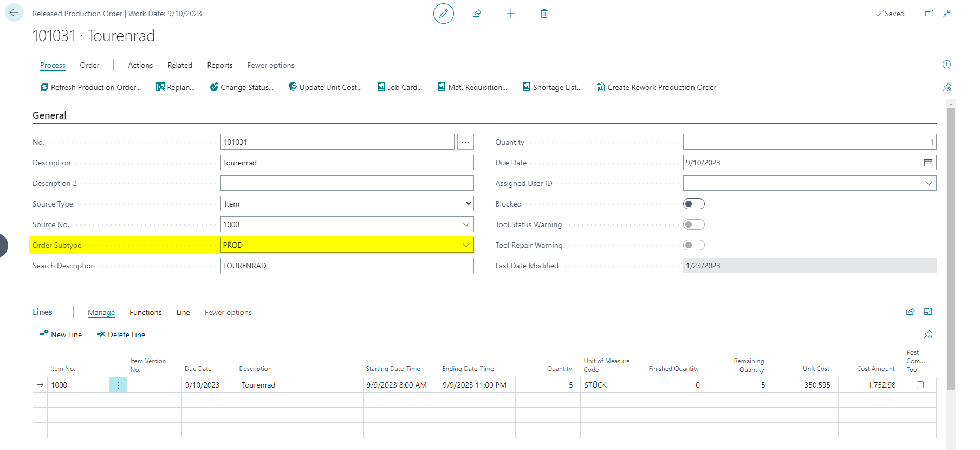Viewport: 980px width, 450px height.
Task: Click Ending Date-Time 9/9/2023 11:00 PM
Action: pyautogui.click(x=477, y=385)
